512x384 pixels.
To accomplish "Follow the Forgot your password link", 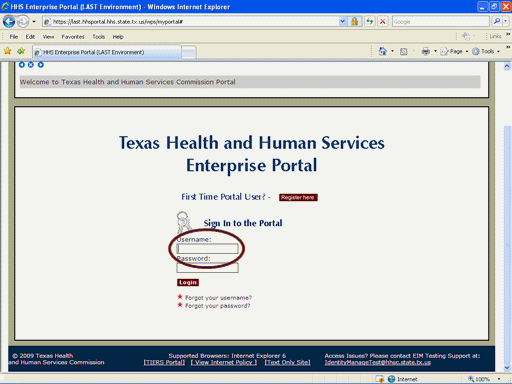I will click(x=217, y=306).
